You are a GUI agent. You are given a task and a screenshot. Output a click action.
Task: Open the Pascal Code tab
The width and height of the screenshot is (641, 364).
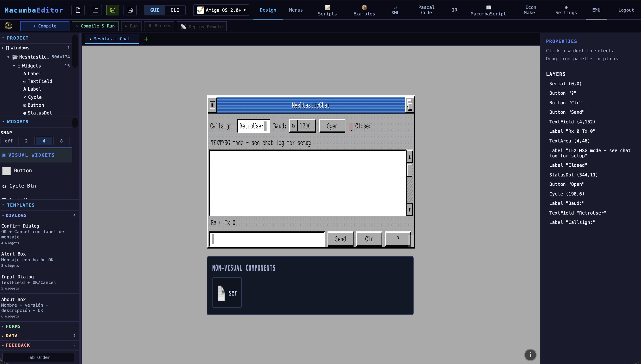click(426, 10)
